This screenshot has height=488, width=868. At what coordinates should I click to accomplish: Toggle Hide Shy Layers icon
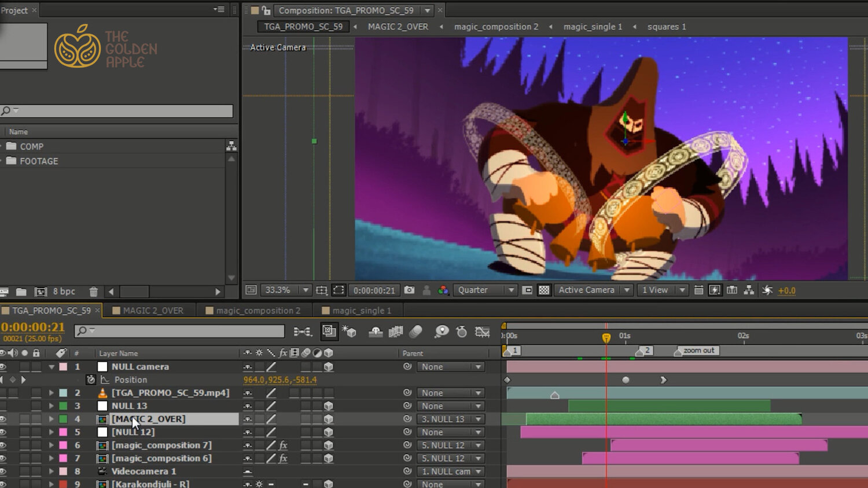pos(376,331)
